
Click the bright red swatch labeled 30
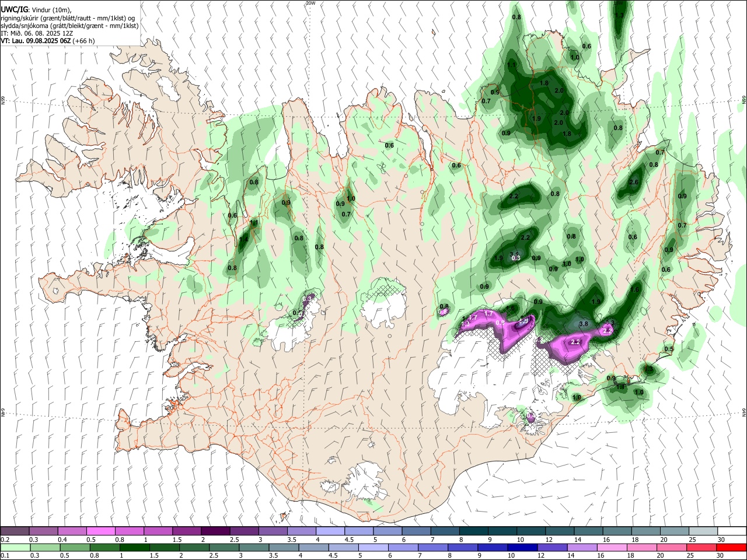tap(732, 547)
